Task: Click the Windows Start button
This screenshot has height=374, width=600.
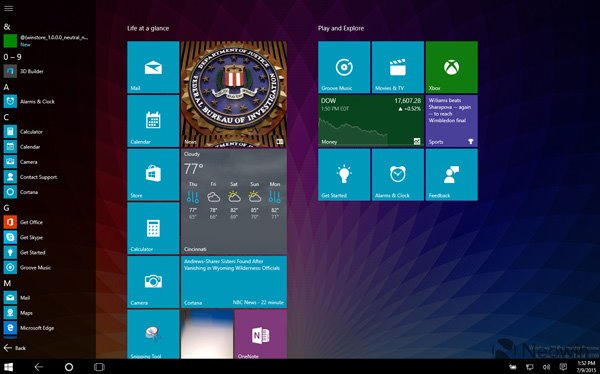Action: coord(8,367)
